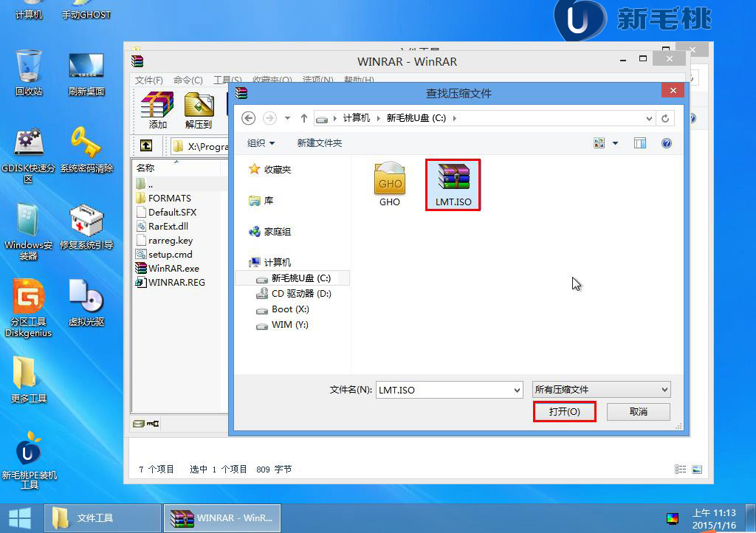Select the GHO folder icon
The image size is (756, 533).
coord(390,185)
